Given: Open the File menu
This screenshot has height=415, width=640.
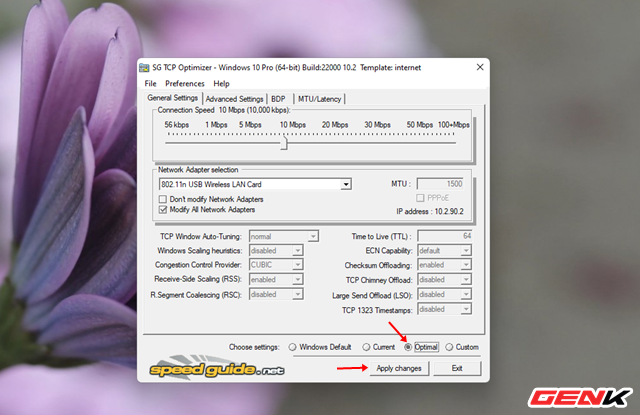Looking at the screenshot, I should click(x=150, y=84).
